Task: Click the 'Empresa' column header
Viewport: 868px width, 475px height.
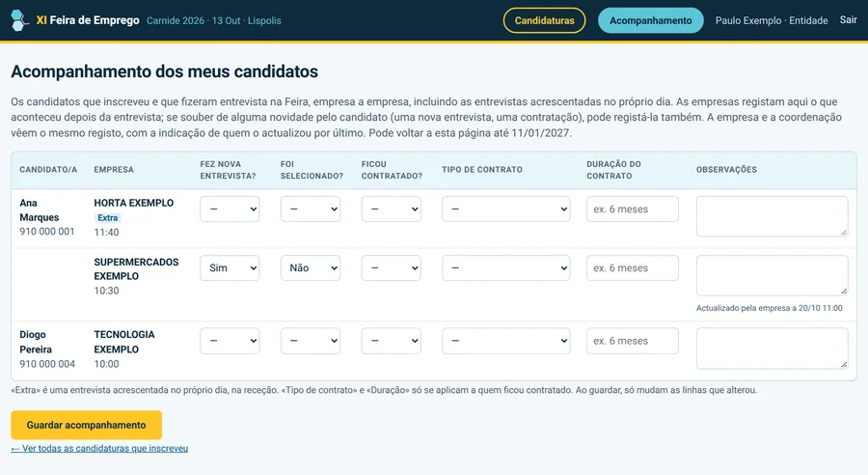Action: (x=114, y=170)
